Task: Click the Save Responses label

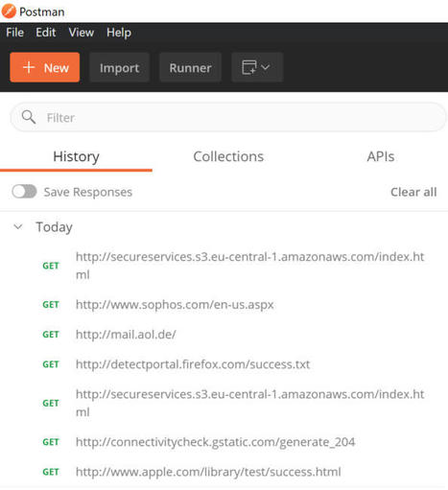Action: (x=88, y=192)
